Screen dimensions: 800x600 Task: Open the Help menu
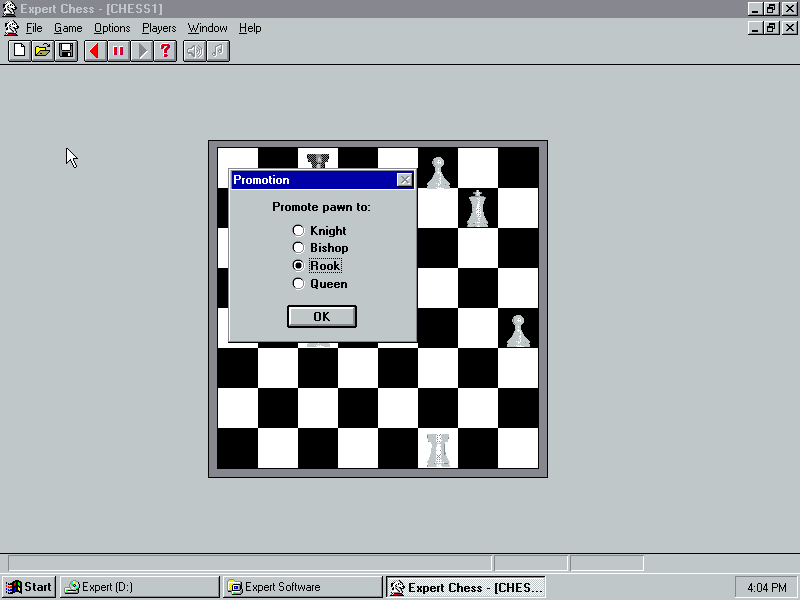(x=250, y=28)
